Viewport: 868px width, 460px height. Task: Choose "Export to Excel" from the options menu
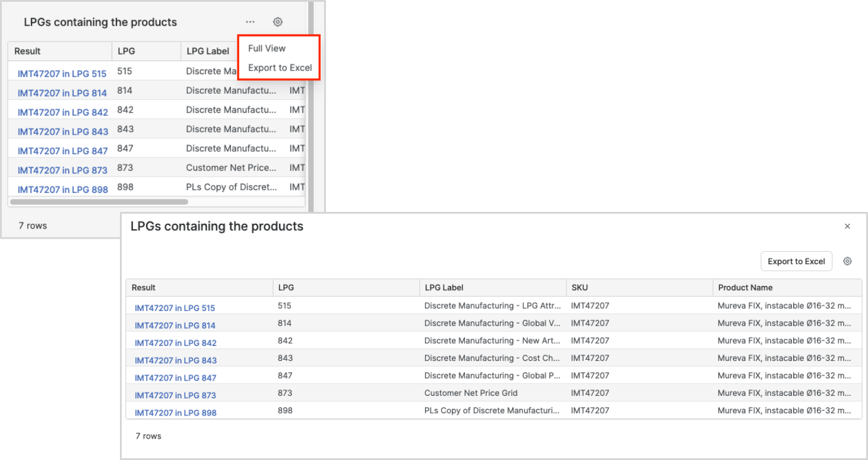pyautogui.click(x=279, y=67)
